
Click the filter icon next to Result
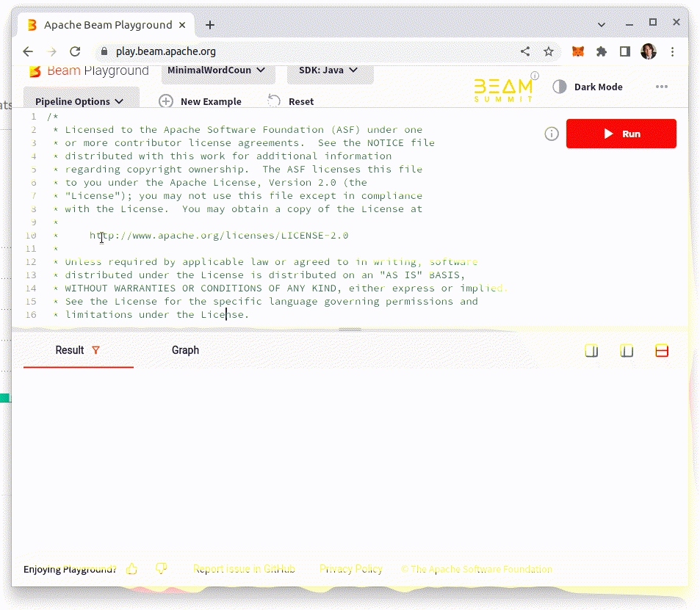pos(95,350)
